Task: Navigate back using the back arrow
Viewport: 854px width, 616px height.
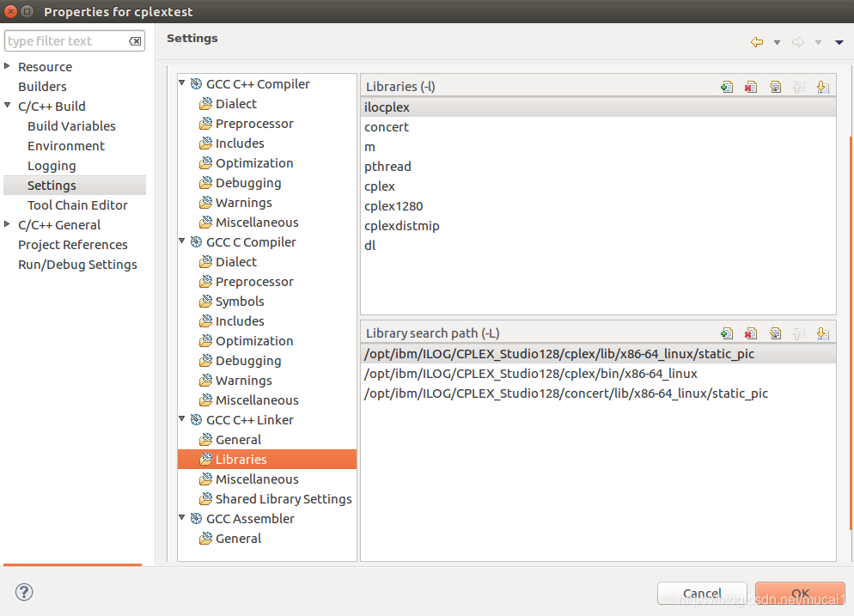Action: 756,41
